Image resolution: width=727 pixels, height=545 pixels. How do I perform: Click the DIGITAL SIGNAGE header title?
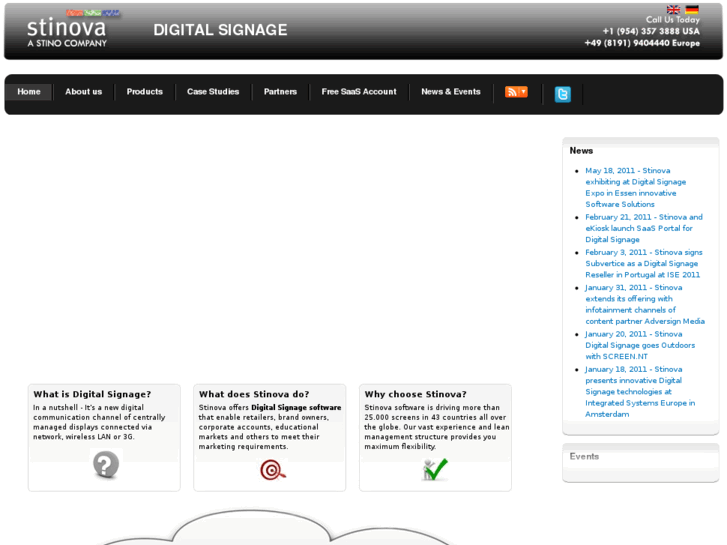220,30
